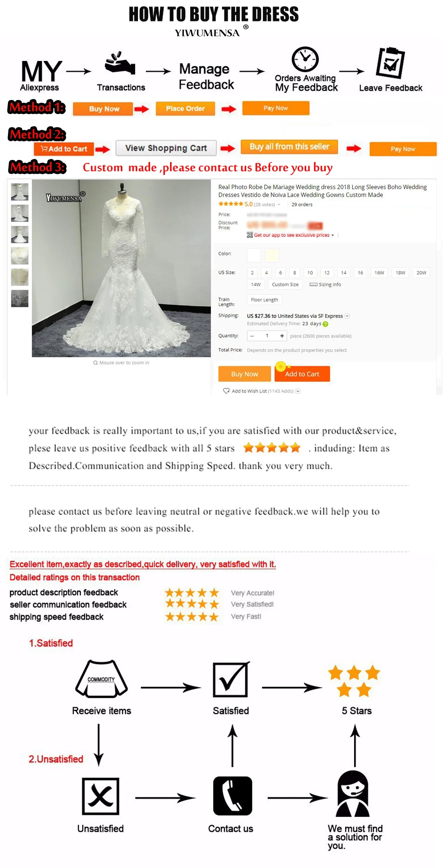This screenshot has width=446, height=868.
Task: Open Add to Wish List dropdown arrow
Action: point(298,391)
